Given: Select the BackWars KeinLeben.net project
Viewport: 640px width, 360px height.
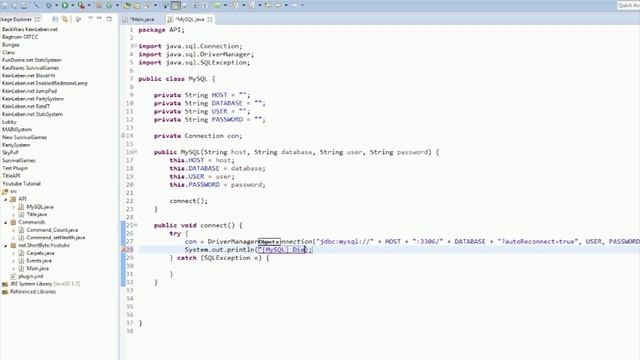Looking at the screenshot, I should tap(30, 29).
